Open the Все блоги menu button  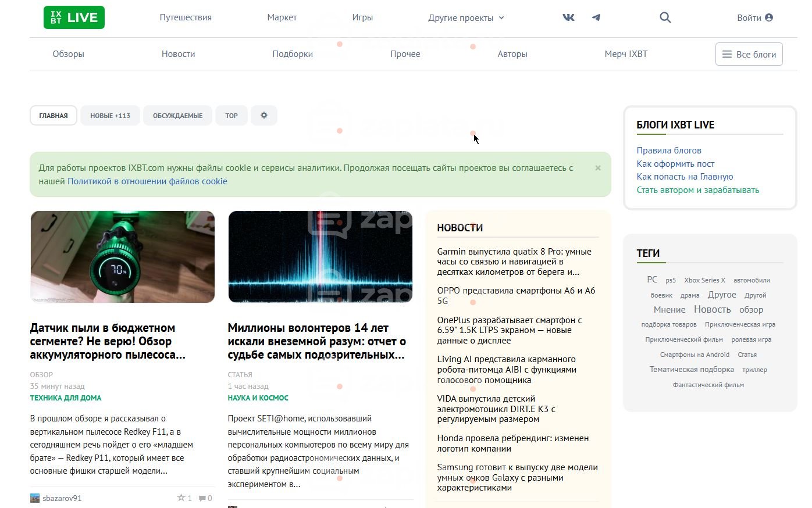tap(749, 54)
